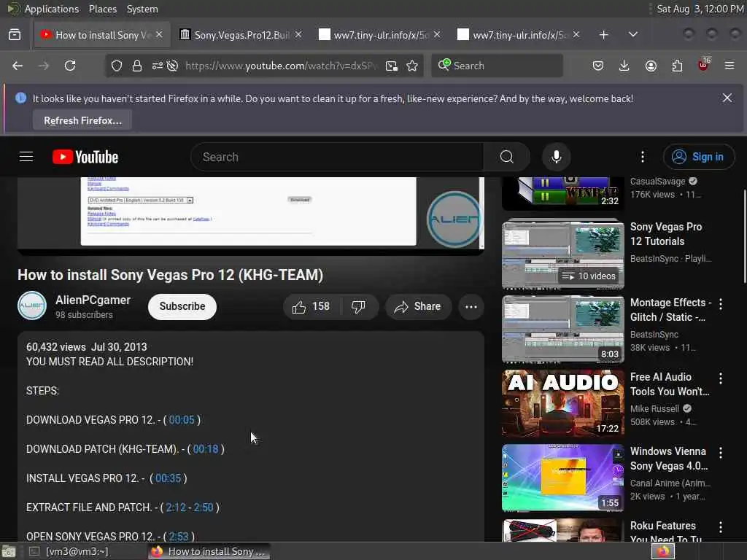
Task: Start voice search with the microphone icon
Action: (556, 157)
